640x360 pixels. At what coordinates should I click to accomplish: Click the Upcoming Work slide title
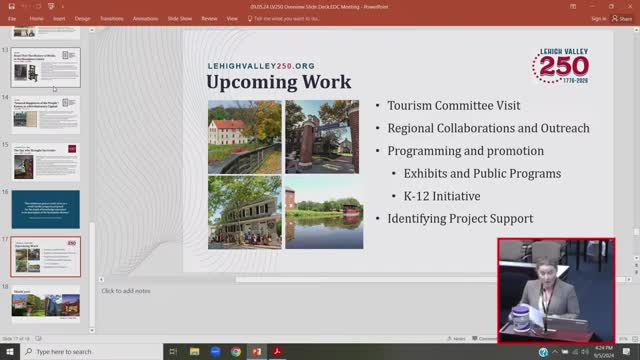(x=278, y=82)
